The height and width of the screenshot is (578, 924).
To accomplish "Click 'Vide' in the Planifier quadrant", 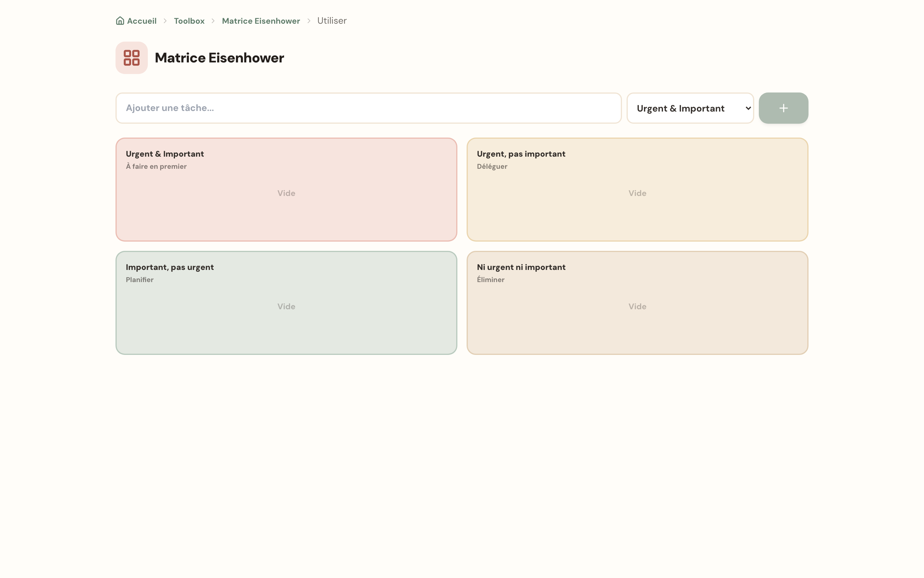I will point(286,307).
